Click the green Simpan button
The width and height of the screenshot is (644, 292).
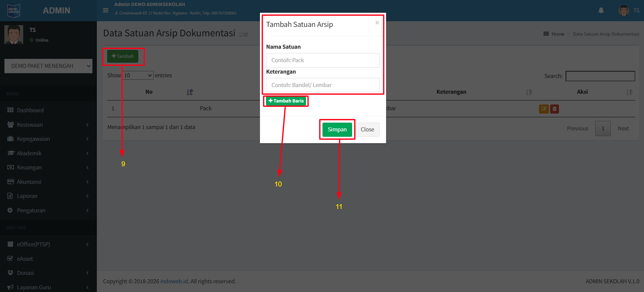click(x=337, y=130)
